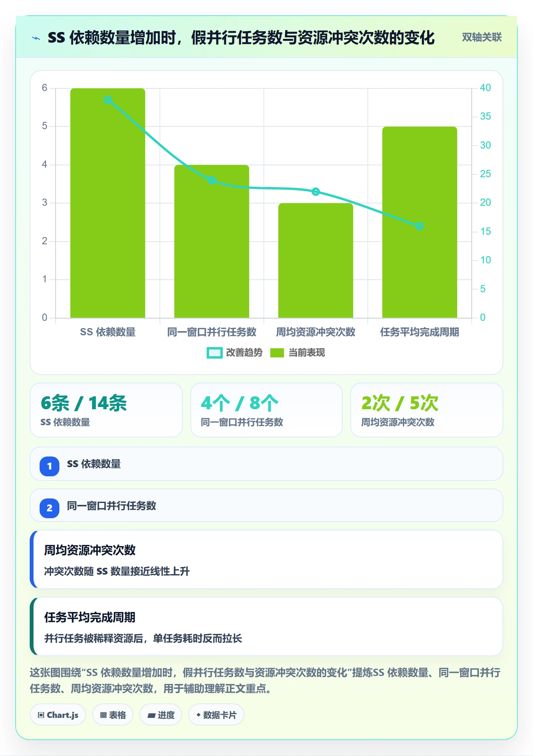Click the 当前表现 legend label

tap(306, 353)
